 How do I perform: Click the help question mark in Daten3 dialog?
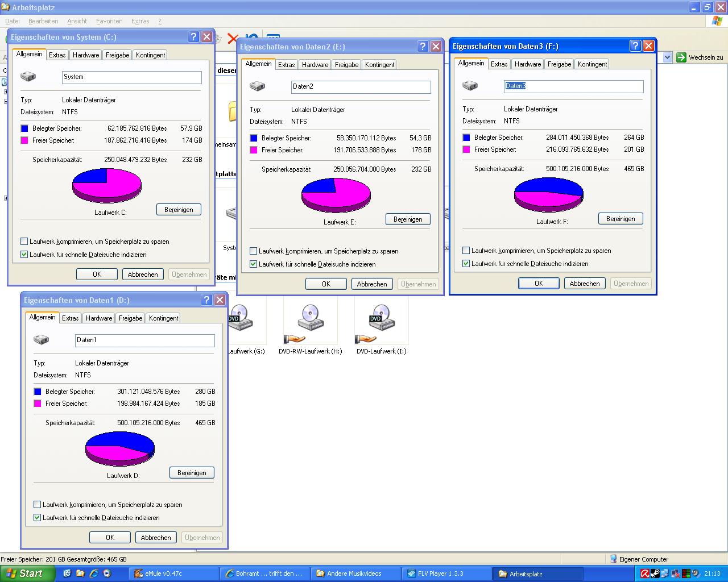point(635,46)
